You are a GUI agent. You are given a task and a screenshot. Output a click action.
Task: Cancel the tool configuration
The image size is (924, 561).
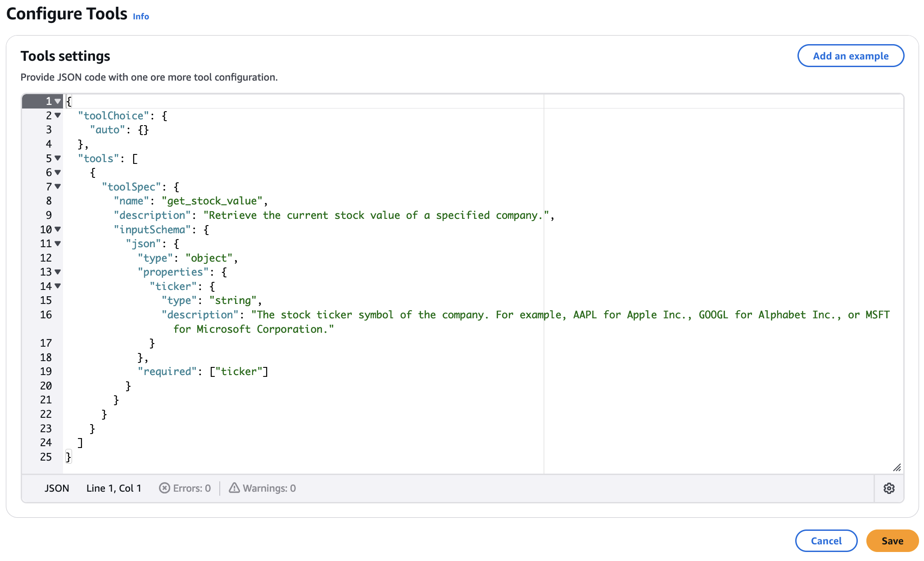(x=826, y=541)
